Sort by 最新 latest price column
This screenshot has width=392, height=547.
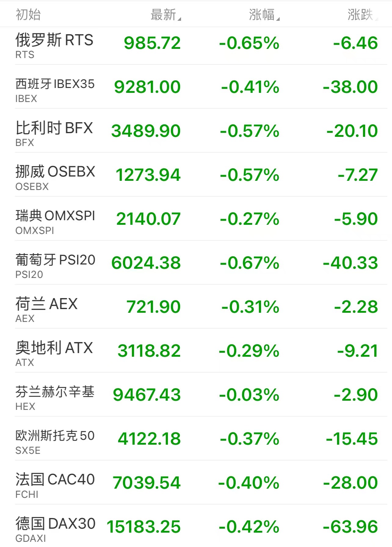[165, 15]
